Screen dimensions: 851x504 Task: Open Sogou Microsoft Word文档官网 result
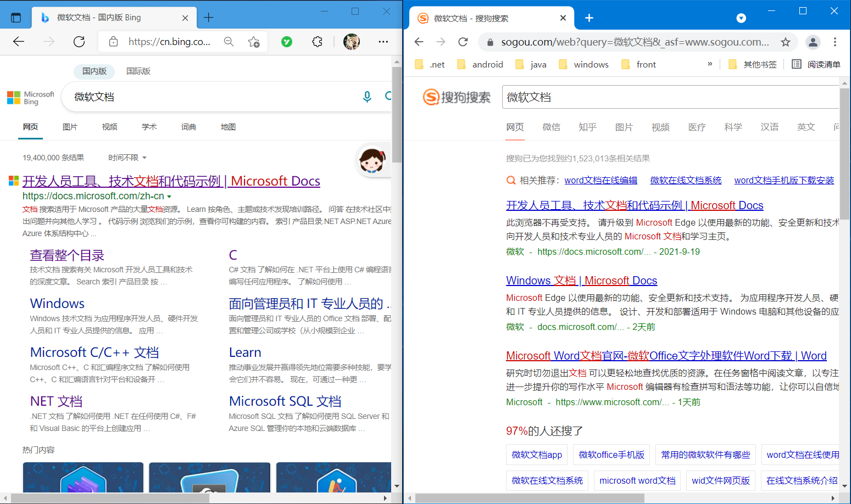[666, 356]
